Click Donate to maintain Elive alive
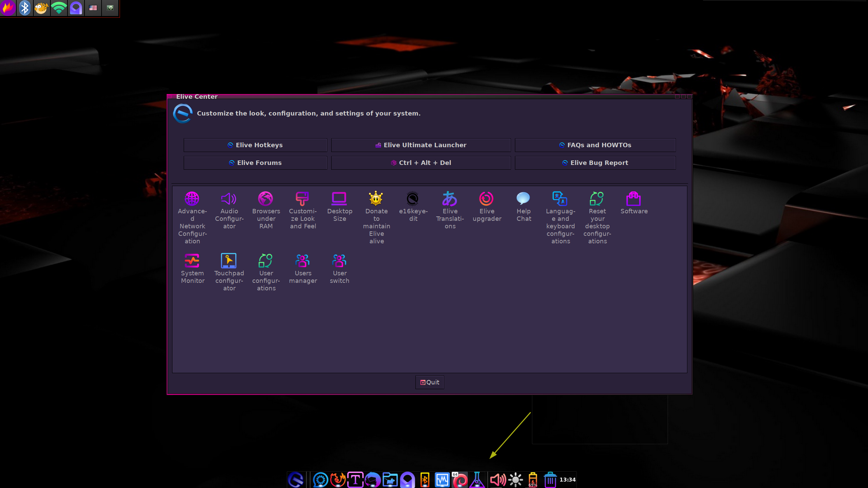 point(376,217)
